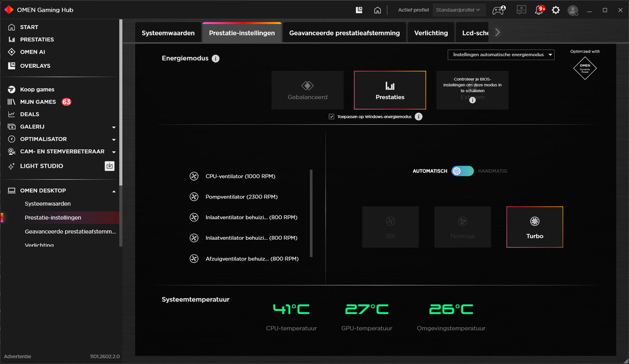
Task: Click the download icon next to LIGHT STUDIO
Action: pyautogui.click(x=110, y=166)
